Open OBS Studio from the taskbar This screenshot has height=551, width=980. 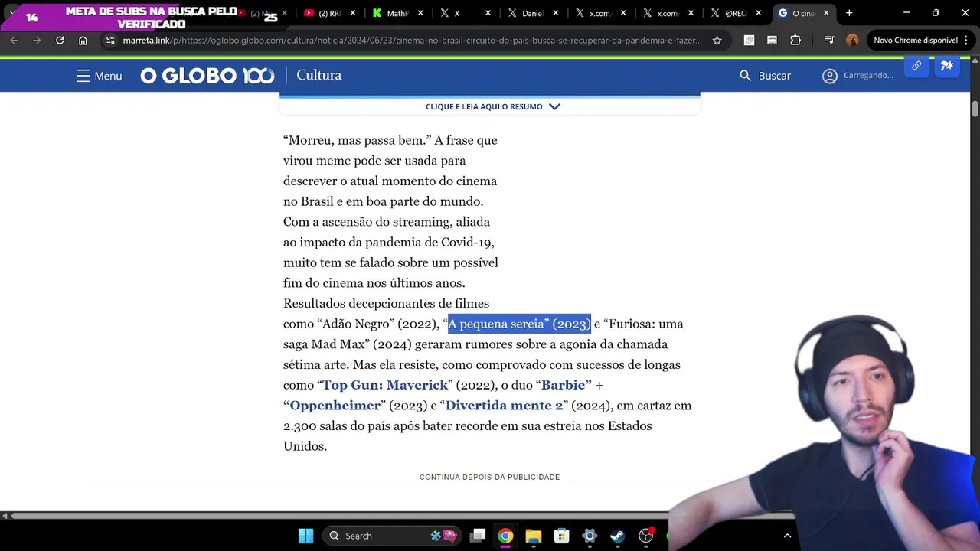645,536
